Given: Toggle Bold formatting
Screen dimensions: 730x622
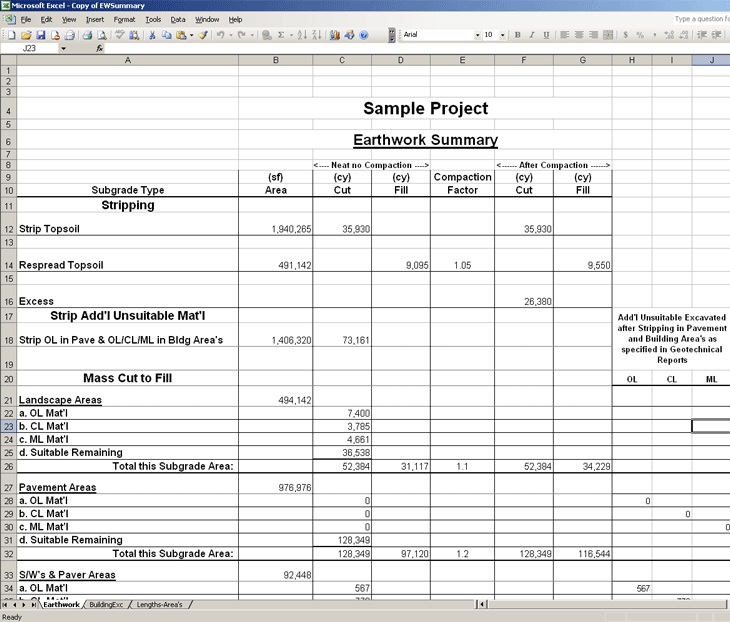Looking at the screenshot, I should pyautogui.click(x=517, y=35).
